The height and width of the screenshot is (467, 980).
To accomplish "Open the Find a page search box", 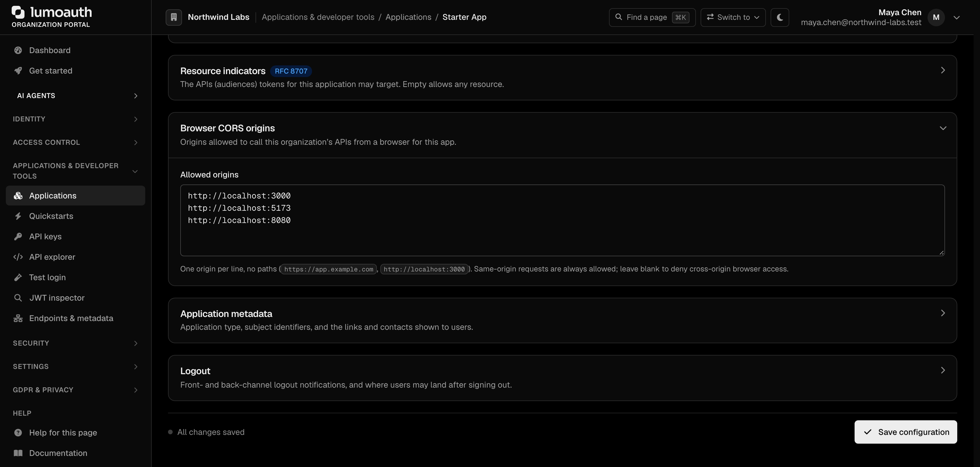I will pos(652,17).
